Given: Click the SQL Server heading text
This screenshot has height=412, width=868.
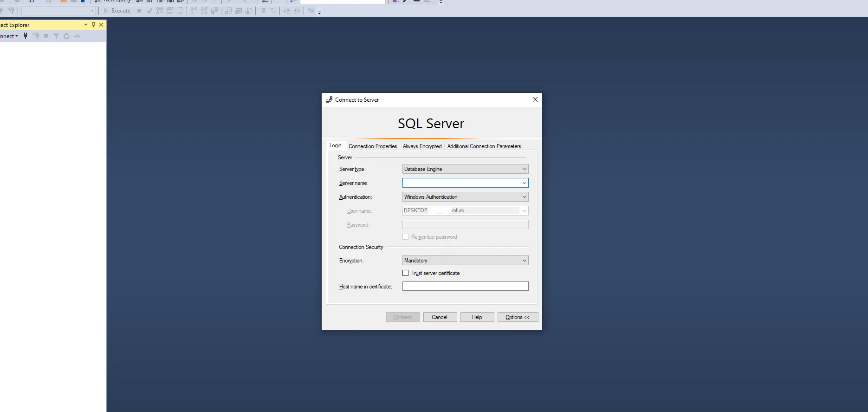Looking at the screenshot, I should [431, 124].
